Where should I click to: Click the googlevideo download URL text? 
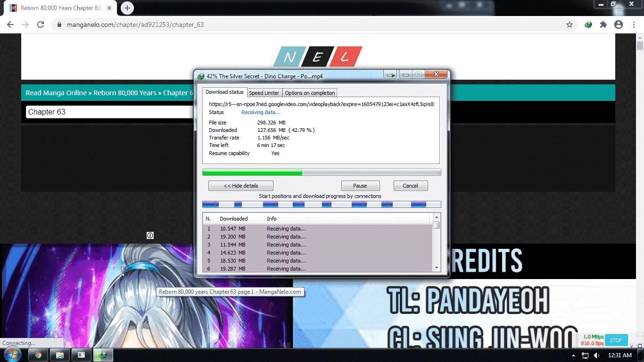[322, 104]
